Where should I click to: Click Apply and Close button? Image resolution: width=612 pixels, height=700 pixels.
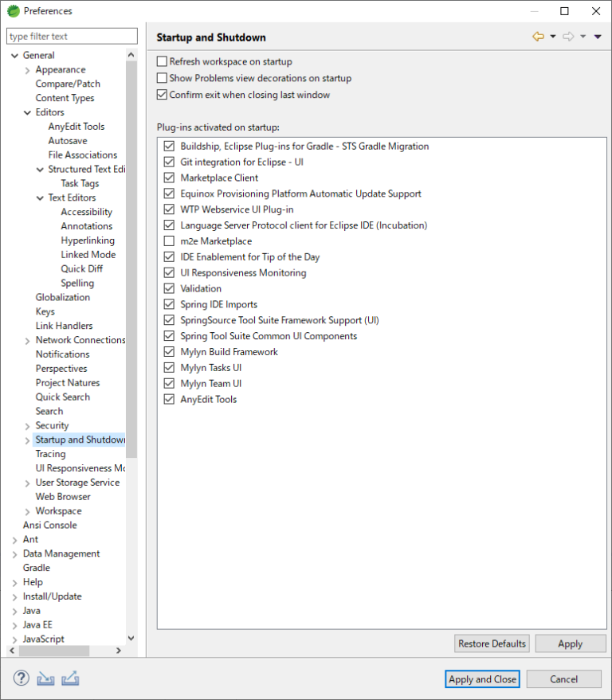(482, 679)
